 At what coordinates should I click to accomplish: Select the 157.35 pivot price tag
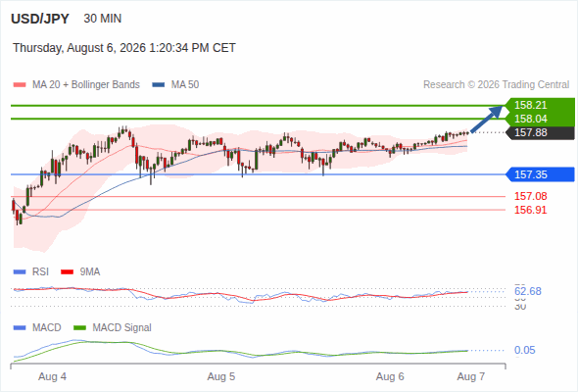click(540, 174)
